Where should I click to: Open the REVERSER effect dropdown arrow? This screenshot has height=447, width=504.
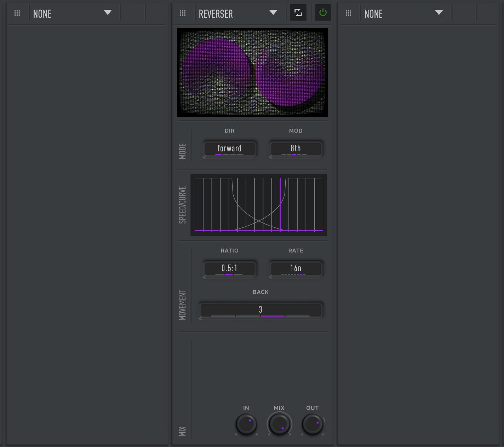[273, 13]
